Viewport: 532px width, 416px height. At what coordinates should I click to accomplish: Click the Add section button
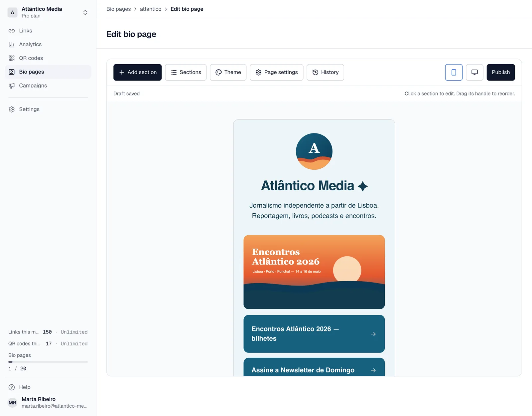pyautogui.click(x=137, y=72)
